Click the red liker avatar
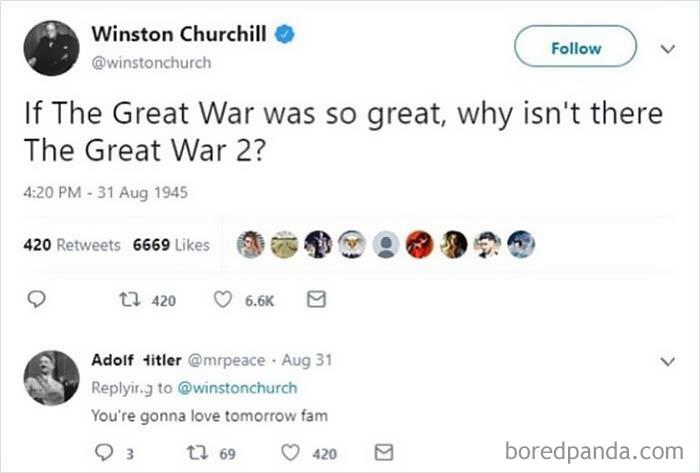Viewport: 700px width, 473px height. (x=420, y=245)
